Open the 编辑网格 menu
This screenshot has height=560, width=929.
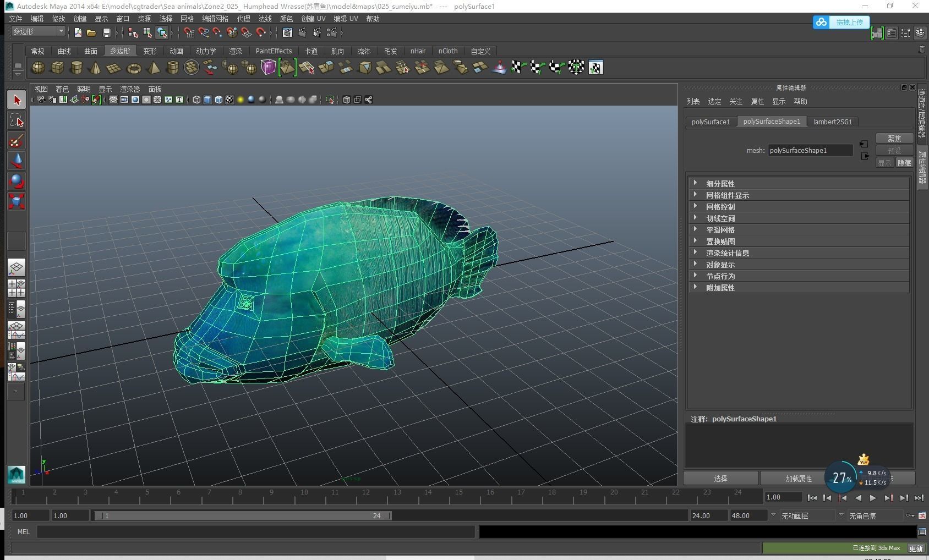215,19
